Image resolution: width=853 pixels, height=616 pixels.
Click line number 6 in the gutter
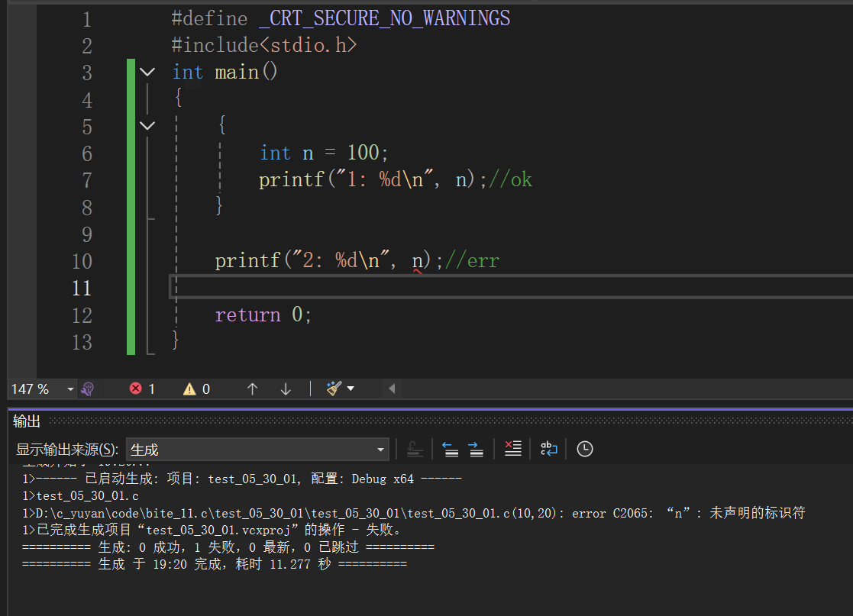pos(87,154)
